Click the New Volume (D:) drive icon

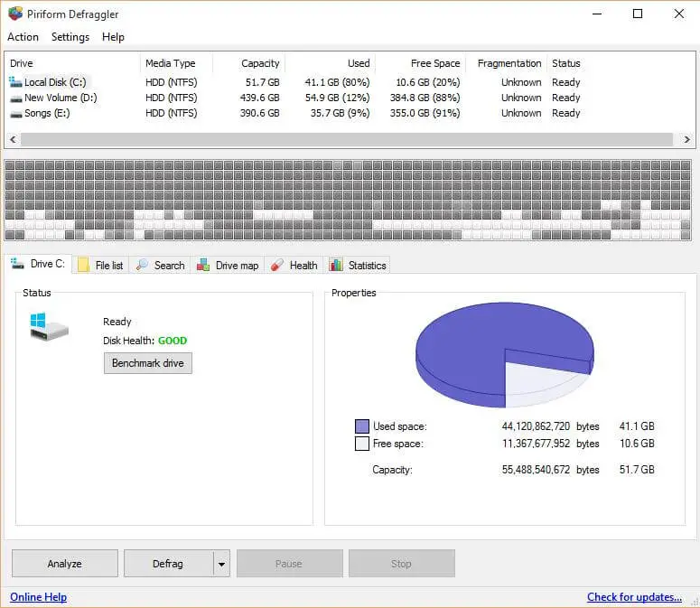[16, 98]
